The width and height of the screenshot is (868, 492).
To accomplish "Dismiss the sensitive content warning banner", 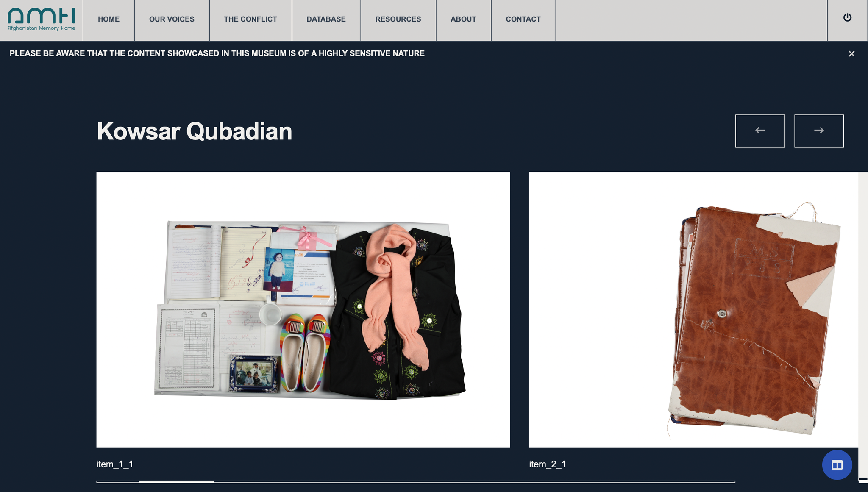I will pyautogui.click(x=851, y=54).
